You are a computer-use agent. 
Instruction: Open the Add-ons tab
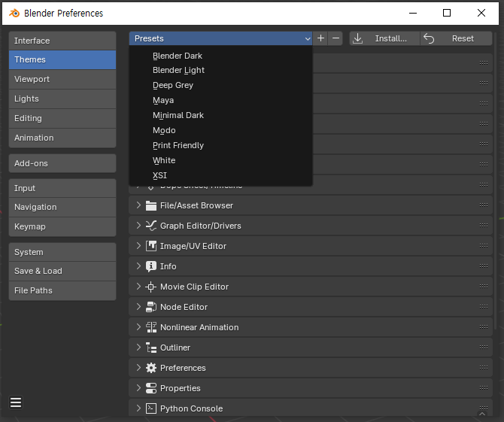pyautogui.click(x=62, y=163)
